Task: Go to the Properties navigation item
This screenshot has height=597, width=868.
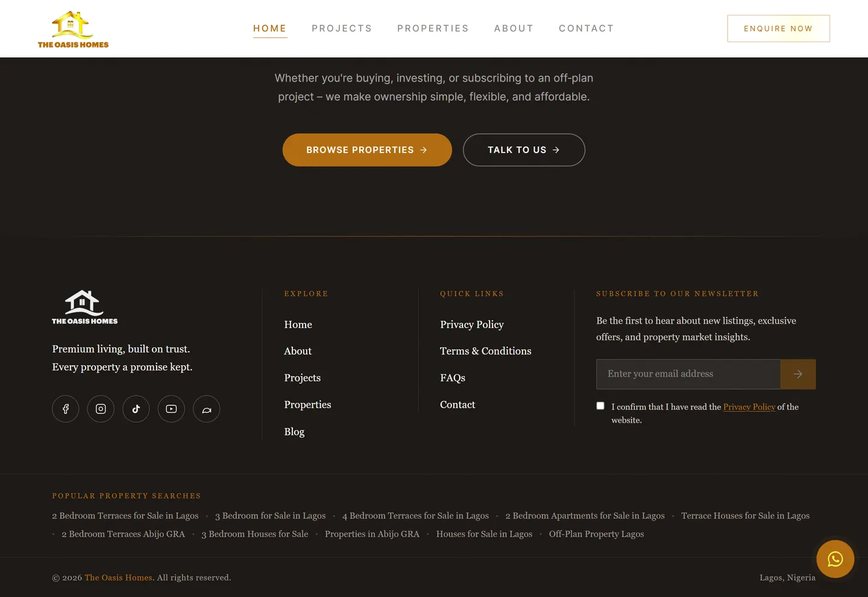Action: tap(433, 28)
